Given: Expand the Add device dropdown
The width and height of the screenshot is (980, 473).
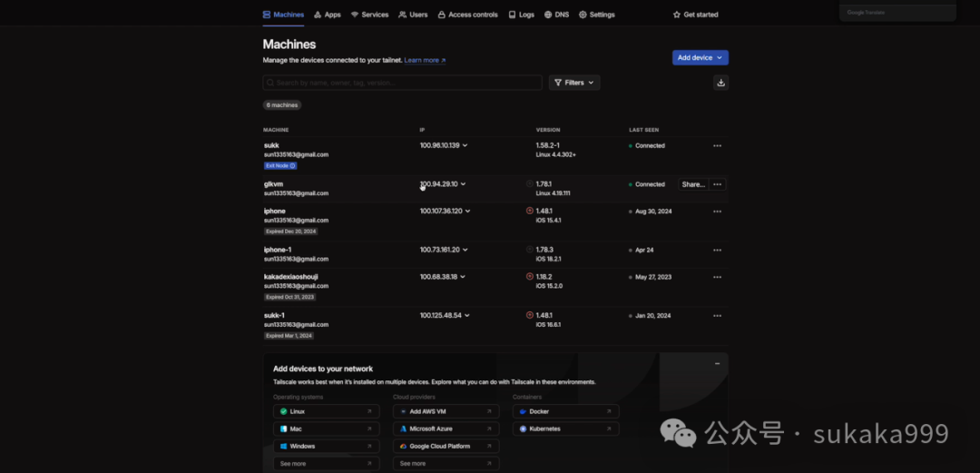Looking at the screenshot, I should coord(700,57).
